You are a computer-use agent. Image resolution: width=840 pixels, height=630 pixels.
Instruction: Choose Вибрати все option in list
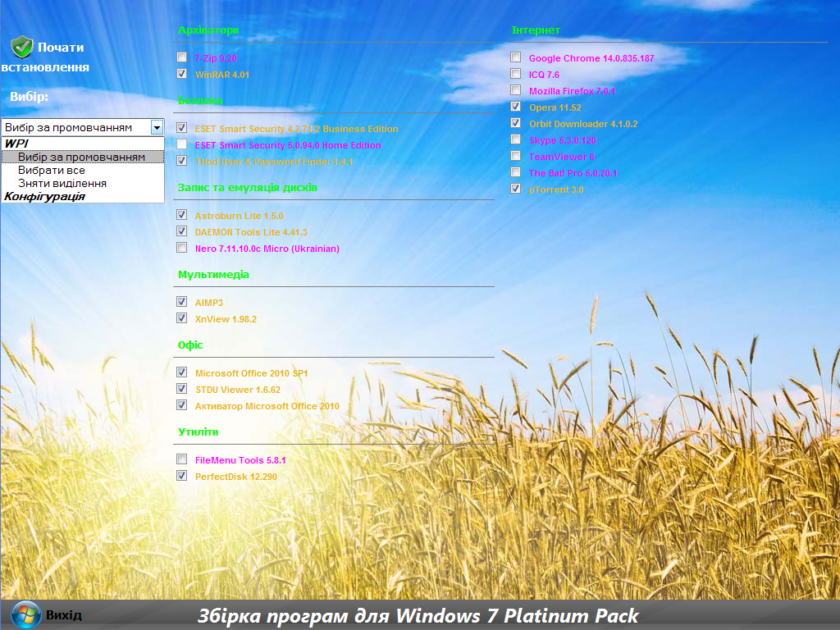(x=52, y=171)
